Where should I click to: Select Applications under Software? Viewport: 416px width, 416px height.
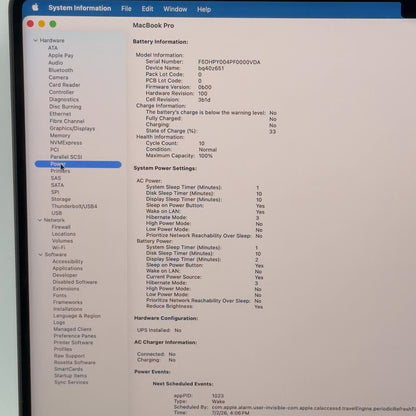pyautogui.click(x=68, y=268)
